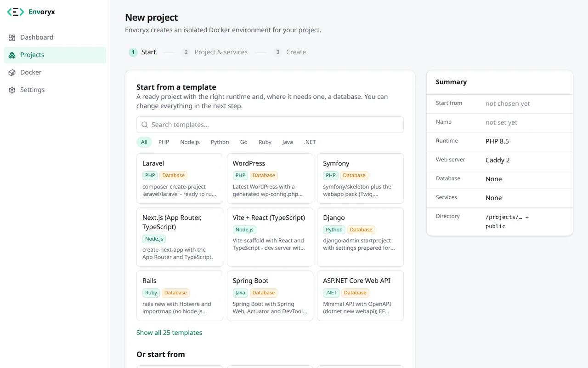Filter templates by PHP
This screenshot has width=588, height=368.
[164, 142]
